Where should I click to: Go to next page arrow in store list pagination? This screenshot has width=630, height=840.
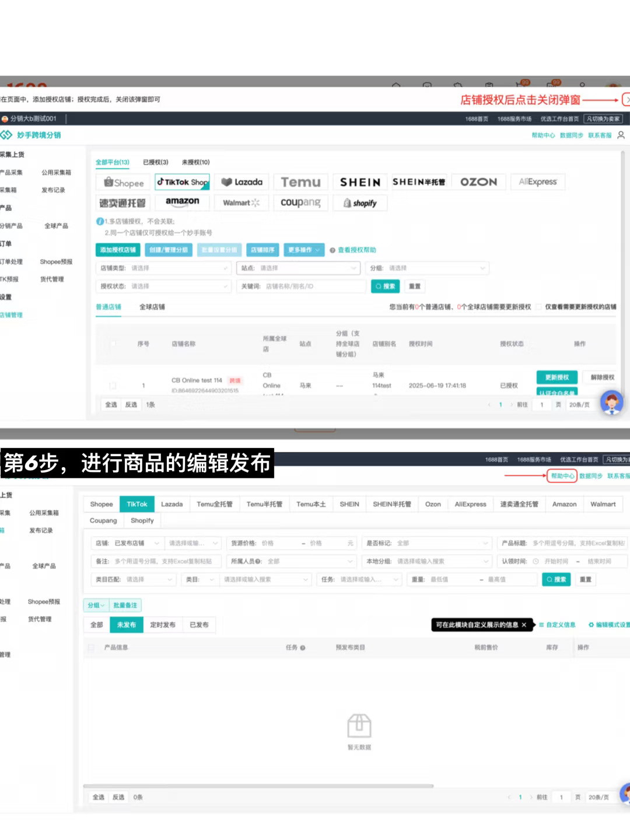pyautogui.click(x=512, y=405)
